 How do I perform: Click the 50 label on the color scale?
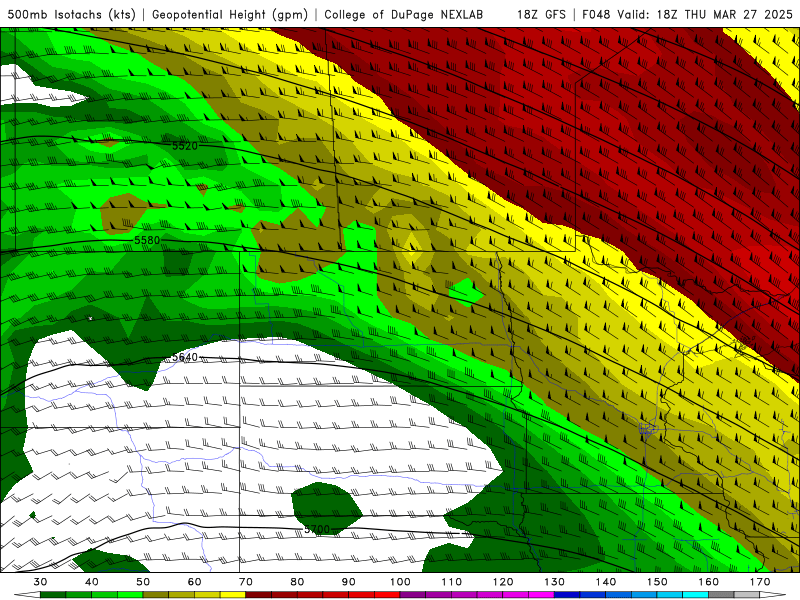tap(143, 582)
